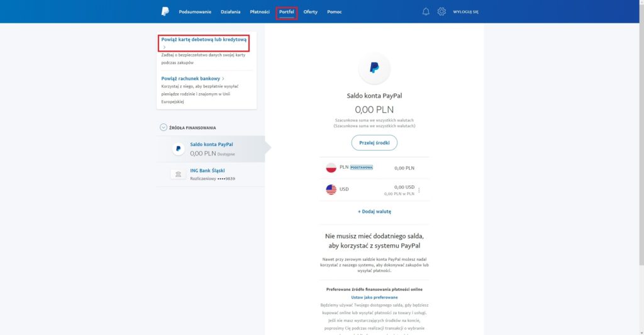
Task: Open the USD currency options menu
Action: [x=419, y=190]
